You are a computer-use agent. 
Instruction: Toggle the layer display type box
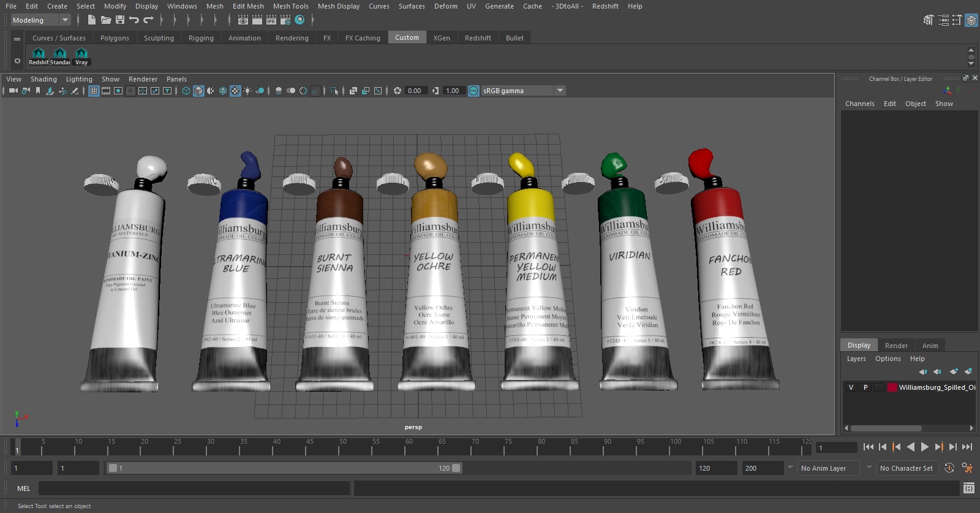(880, 387)
